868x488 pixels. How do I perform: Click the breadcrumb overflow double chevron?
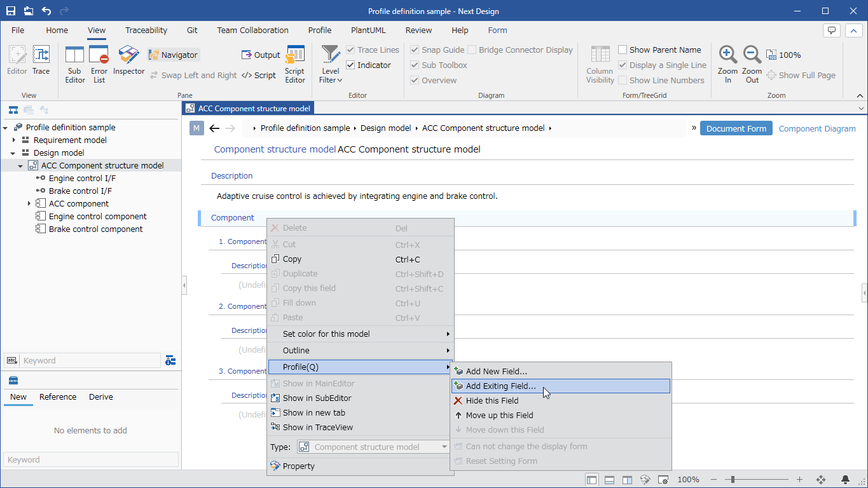point(694,128)
